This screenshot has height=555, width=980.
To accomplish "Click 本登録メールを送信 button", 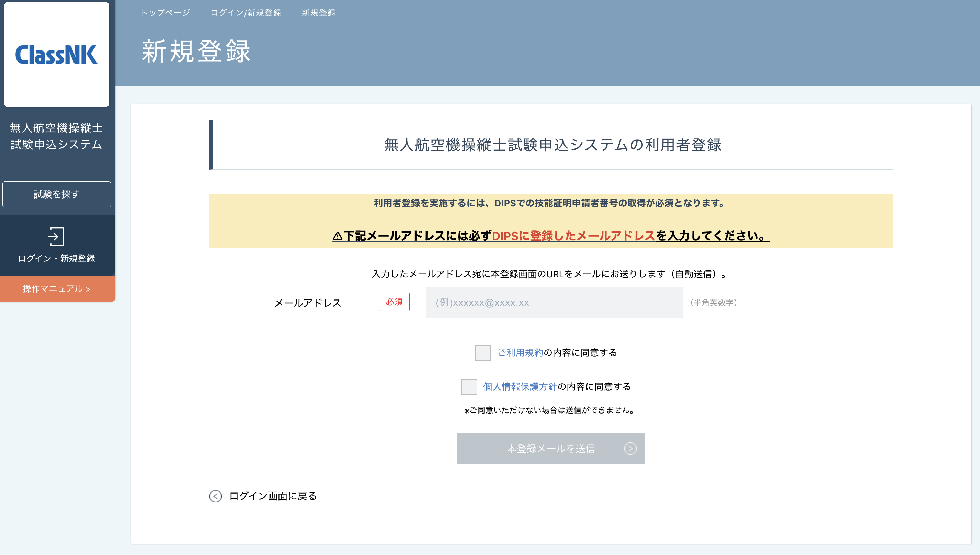I will click(x=550, y=448).
